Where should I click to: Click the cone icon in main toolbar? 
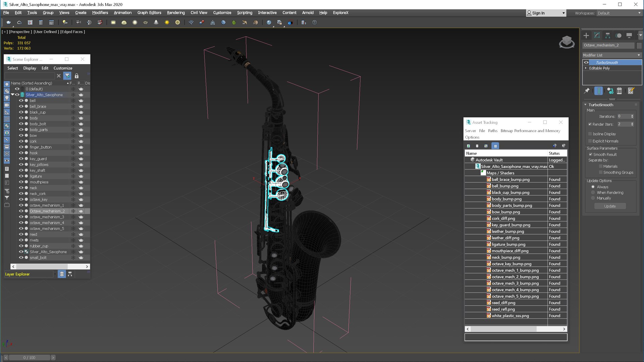pos(156,22)
